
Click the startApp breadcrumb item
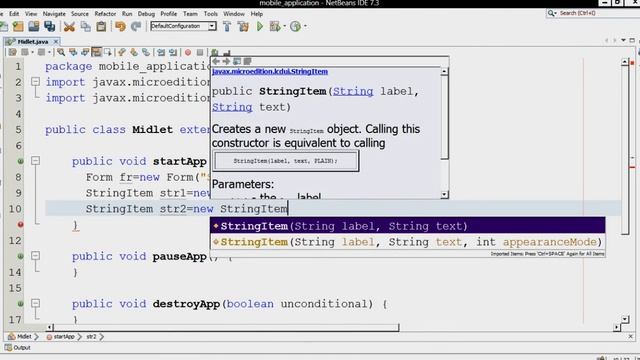pyautogui.click(x=60, y=337)
